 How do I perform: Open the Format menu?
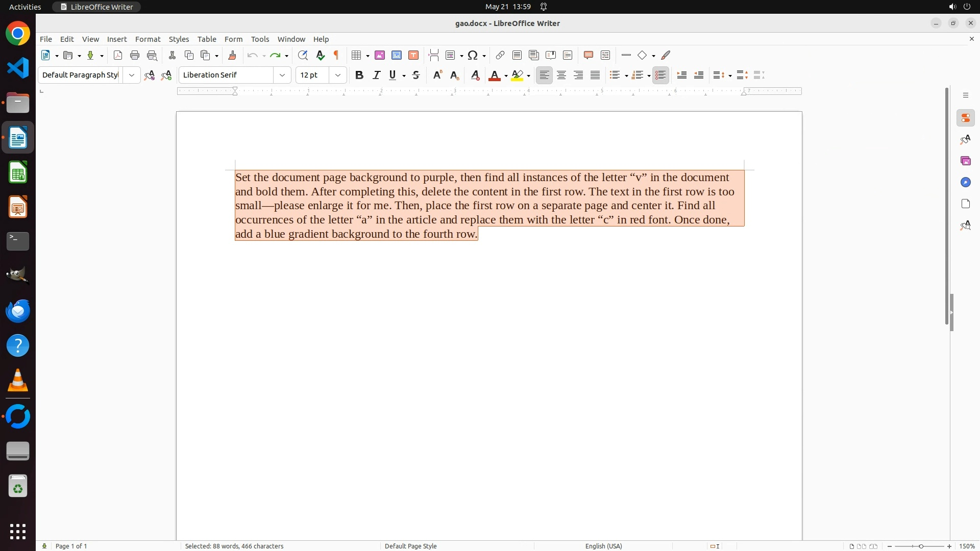148,39
